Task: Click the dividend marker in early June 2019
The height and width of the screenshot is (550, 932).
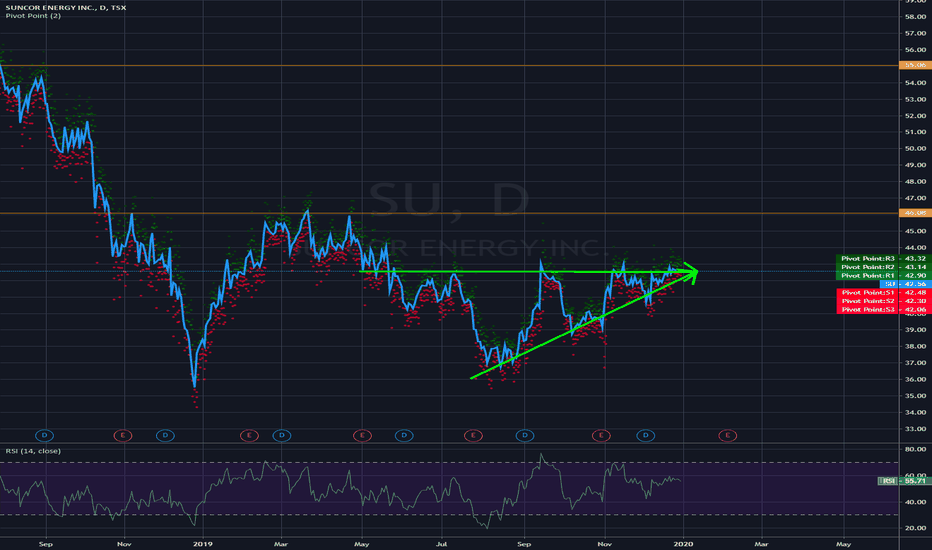Action: tap(404, 436)
